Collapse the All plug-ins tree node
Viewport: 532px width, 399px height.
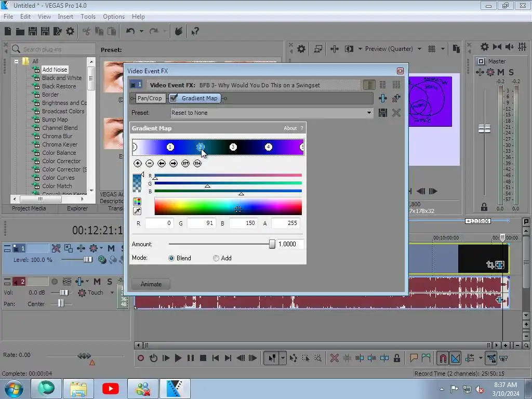(16, 61)
